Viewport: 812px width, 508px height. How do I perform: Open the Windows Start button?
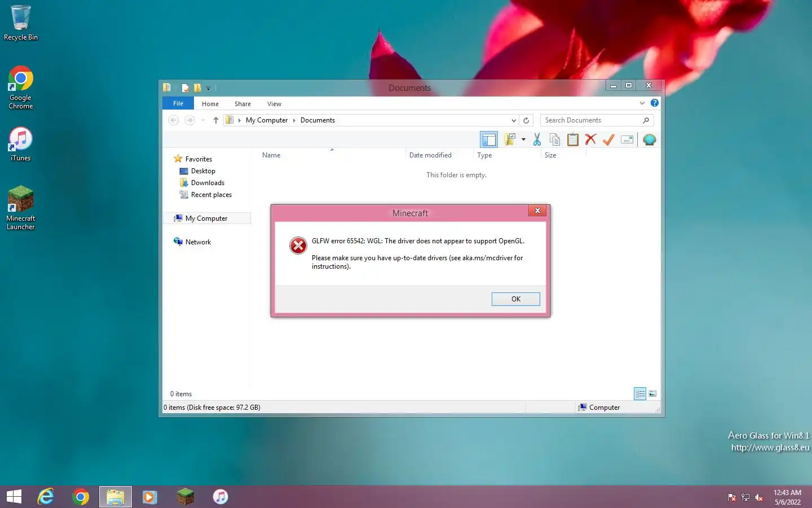(x=14, y=497)
